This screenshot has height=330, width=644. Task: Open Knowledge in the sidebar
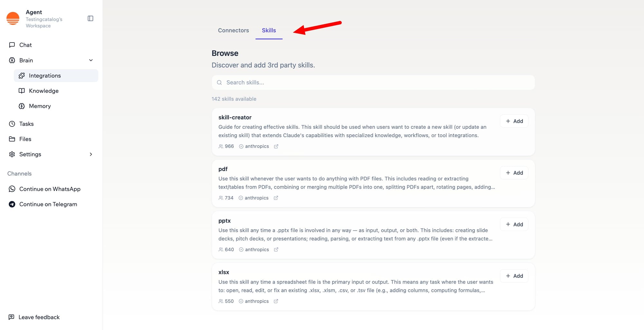click(44, 91)
